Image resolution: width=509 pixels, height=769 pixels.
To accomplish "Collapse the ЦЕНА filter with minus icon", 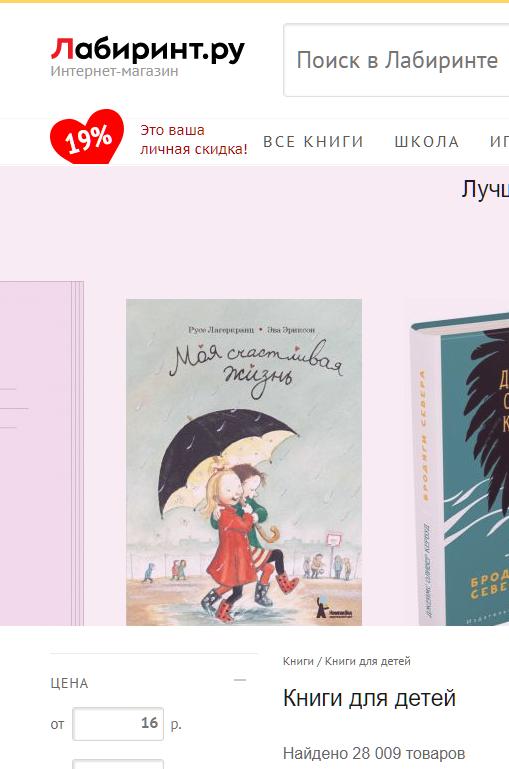I will [x=240, y=680].
